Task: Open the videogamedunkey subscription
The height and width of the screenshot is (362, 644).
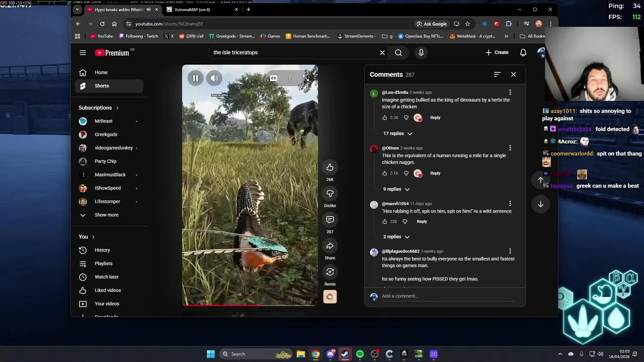Action: pos(109,148)
